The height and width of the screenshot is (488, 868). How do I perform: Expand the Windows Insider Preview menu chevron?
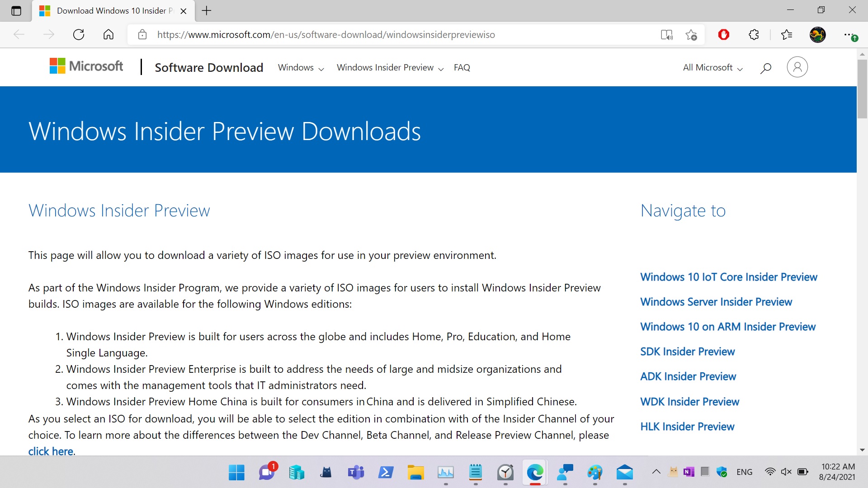coord(441,69)
